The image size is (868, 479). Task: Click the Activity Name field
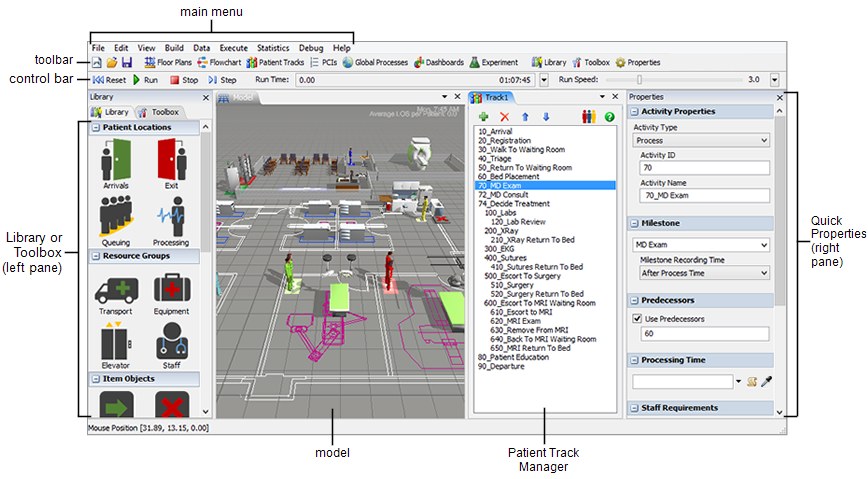[704, 195]
